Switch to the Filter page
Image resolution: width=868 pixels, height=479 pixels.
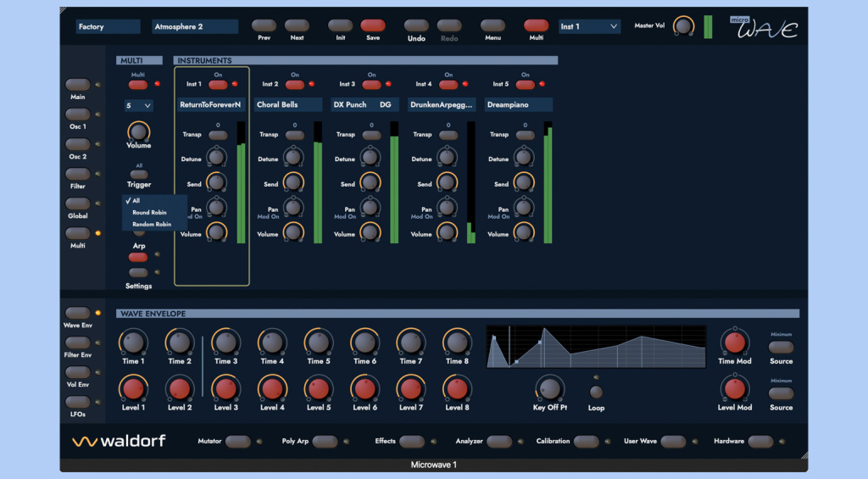(77, 174)
